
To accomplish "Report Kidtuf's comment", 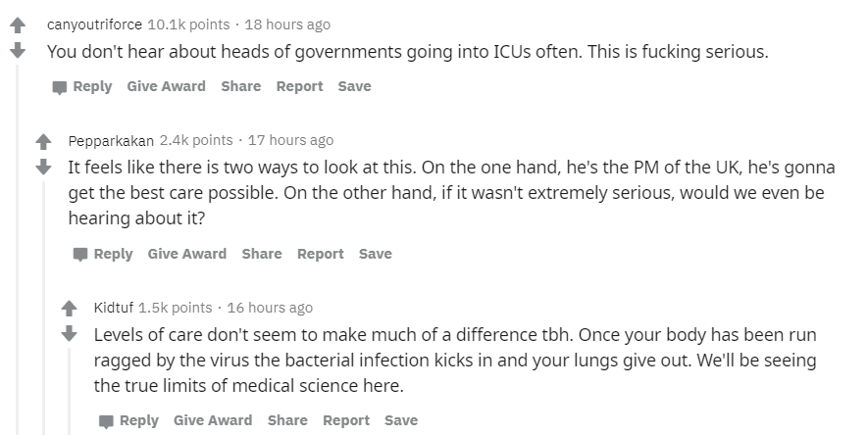I will pyautogui.click(x=346, y=420).
